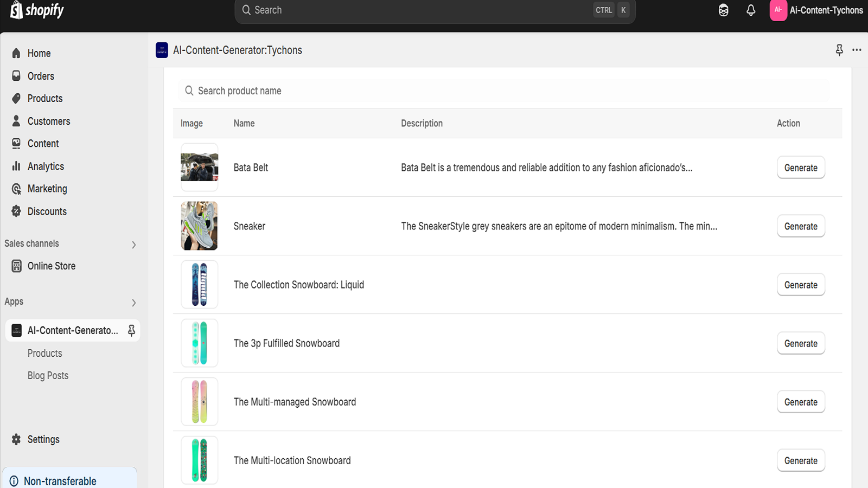The width and height of the screenshot is (868, 488).
Task: Click the notifications bell icon
Action: (x=751, y=10)
